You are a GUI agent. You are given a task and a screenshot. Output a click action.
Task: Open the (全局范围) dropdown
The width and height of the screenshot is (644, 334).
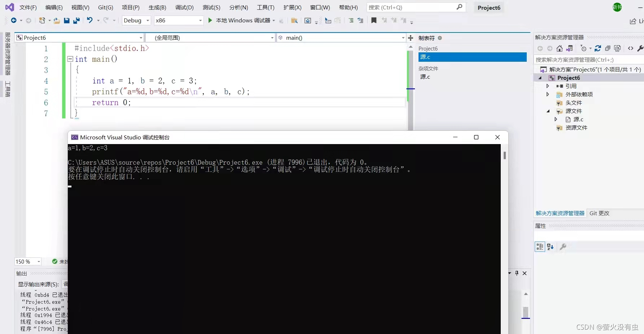[x=210, y=38]
